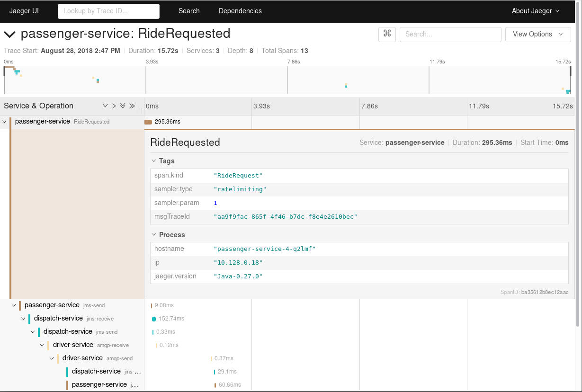Image resolution: width=582 pixels, height=392 pixels.
Task: Collapse the Tags section
Action: [162, 161]
